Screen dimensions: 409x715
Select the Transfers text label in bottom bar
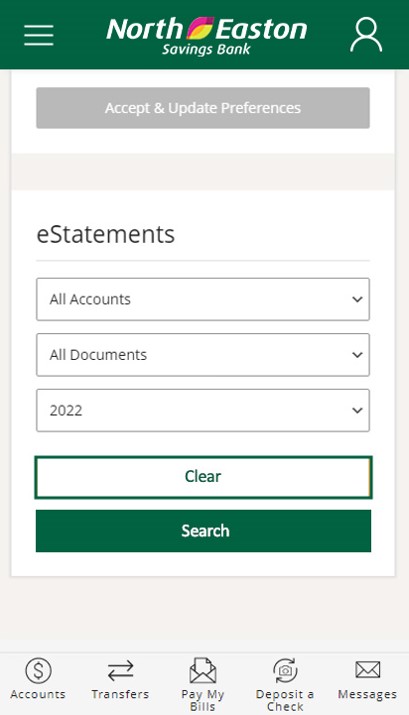pyautogui.click(x=120, y=694)
